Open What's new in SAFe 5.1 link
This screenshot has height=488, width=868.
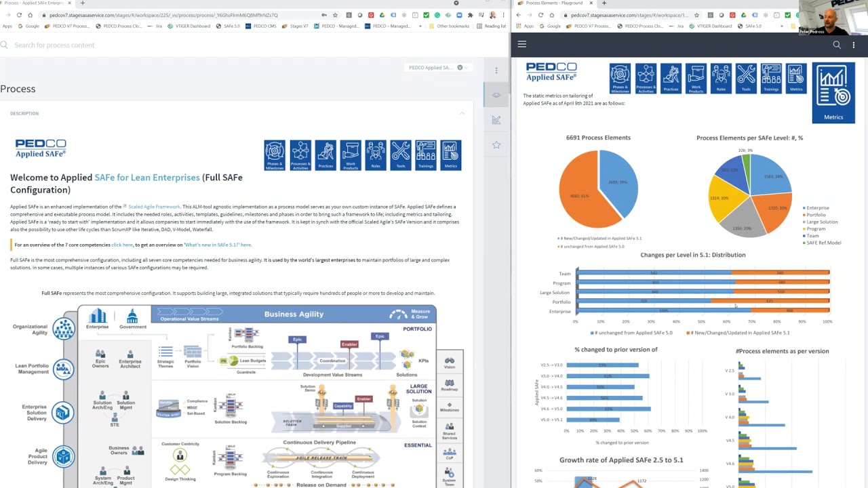click(x=218, y=245)
